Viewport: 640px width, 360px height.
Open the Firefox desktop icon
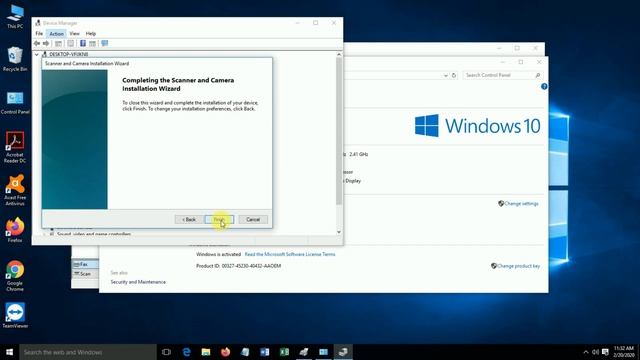[15, 230]
